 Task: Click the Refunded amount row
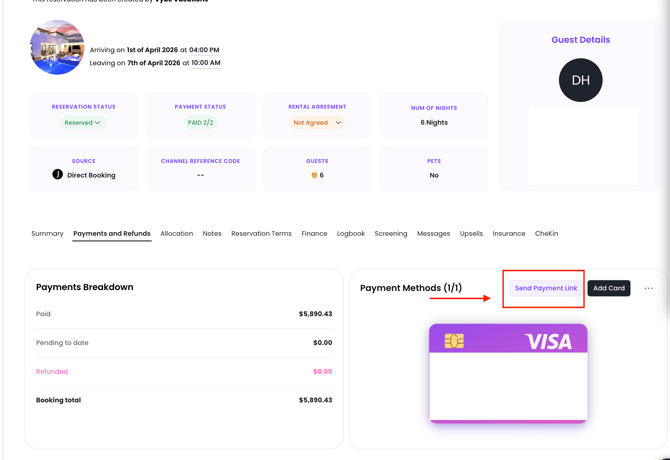click(184, 371)
